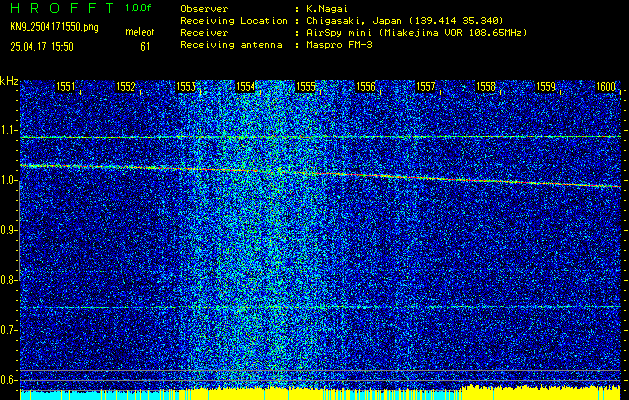The height and width of the screenshot is (400, 629).
Task: Click the date stamp 25.04.17 15:50
Action: (x=42, y=47)
